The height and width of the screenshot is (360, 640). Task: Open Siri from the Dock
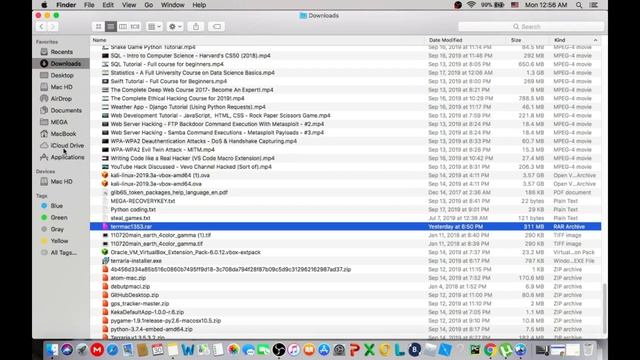pos(67,350)
